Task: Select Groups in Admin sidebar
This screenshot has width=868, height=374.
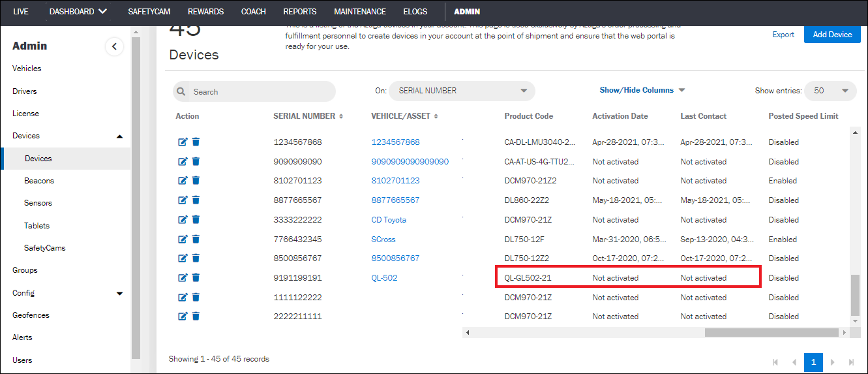Action: [x=25, y=270]
